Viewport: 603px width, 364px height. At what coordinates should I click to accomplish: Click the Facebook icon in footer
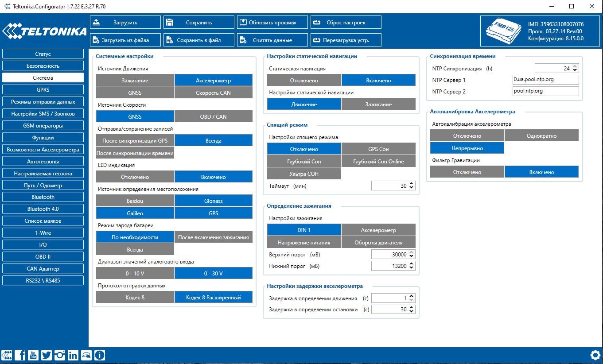click(x=20, y=355)
